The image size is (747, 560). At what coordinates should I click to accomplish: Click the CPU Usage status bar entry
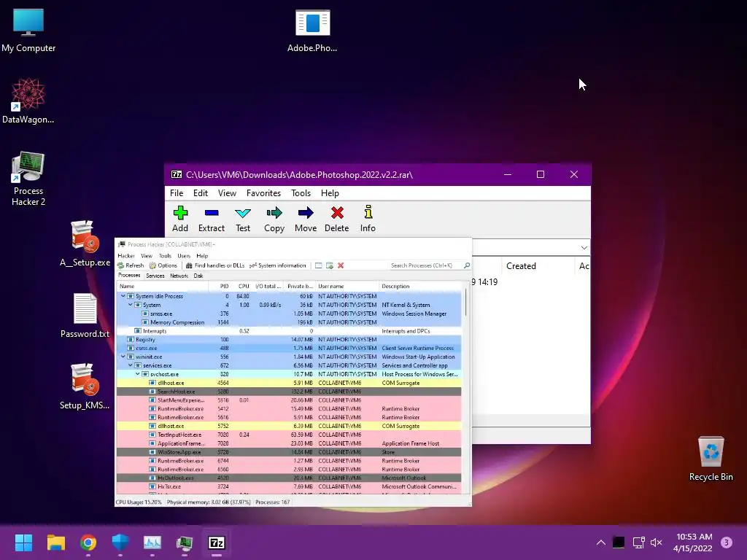(x=139, y=502)
